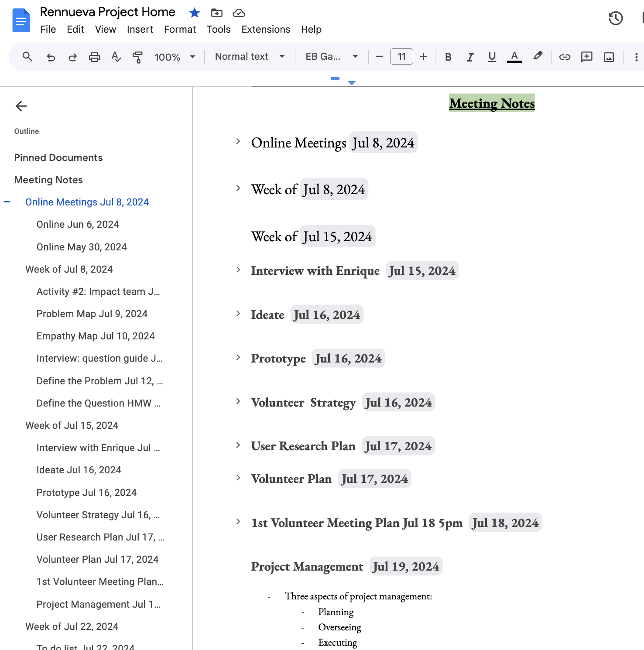The height and width of the screenshot is (650, 644).
Task: Open the text color picker
Action: (x=514, y=57)
